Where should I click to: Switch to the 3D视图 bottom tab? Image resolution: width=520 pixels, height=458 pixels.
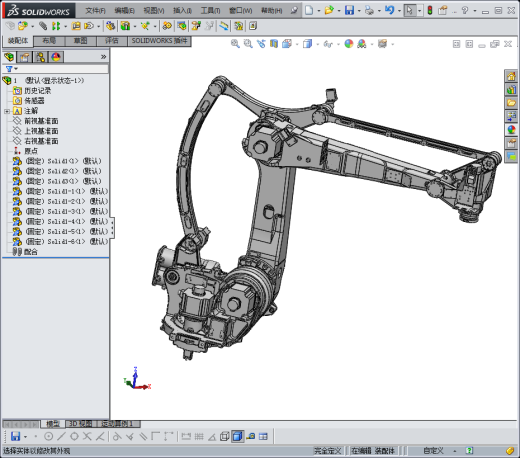point(80,424)
